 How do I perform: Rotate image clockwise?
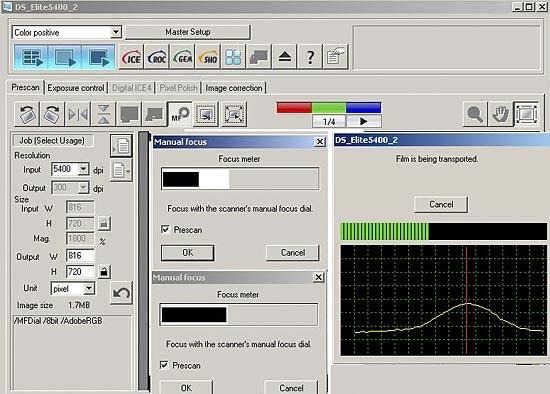53,114
